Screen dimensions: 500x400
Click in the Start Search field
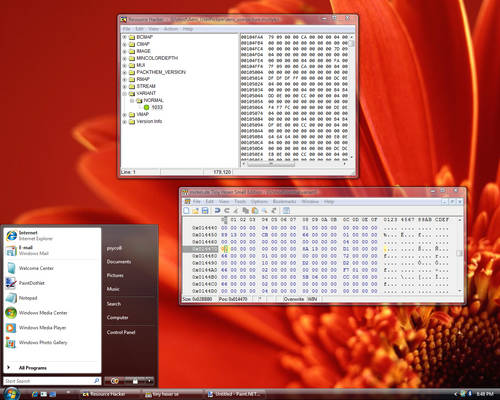(x=49, y=381)
